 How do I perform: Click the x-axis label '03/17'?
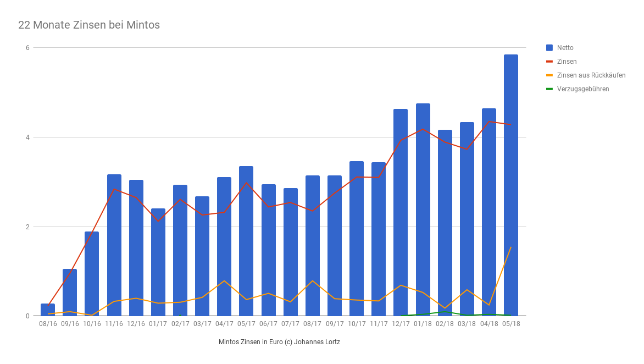202,324
